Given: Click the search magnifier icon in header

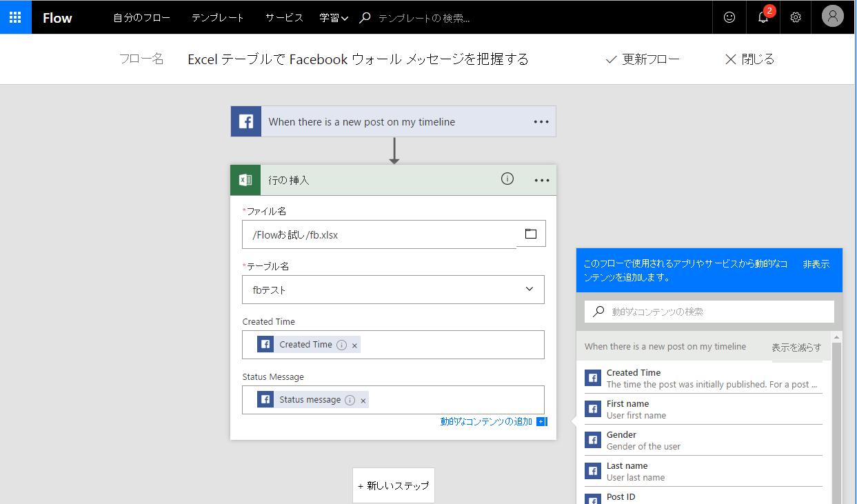Looking at the screenshot, I should pos(365,18).
